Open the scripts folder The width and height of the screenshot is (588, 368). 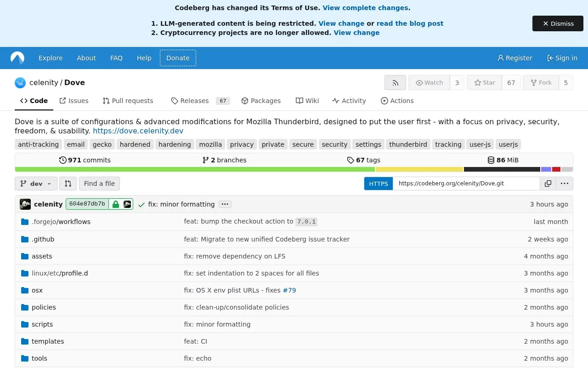click(x=42, y=324)
